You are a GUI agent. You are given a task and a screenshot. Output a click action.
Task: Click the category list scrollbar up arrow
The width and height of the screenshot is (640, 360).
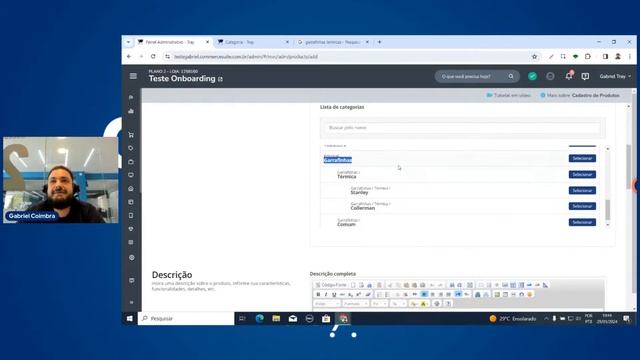coord(608,149)
